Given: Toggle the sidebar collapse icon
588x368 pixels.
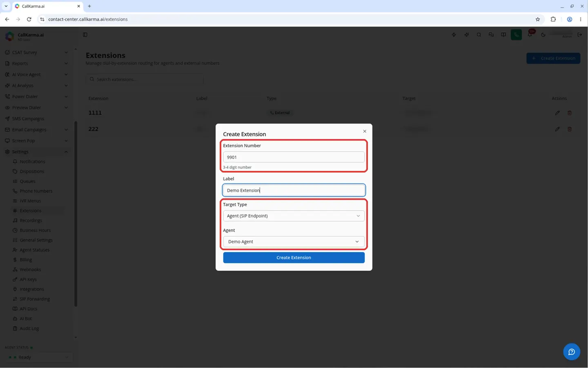Looking at the screenshot, I should (x=85, y=35).
